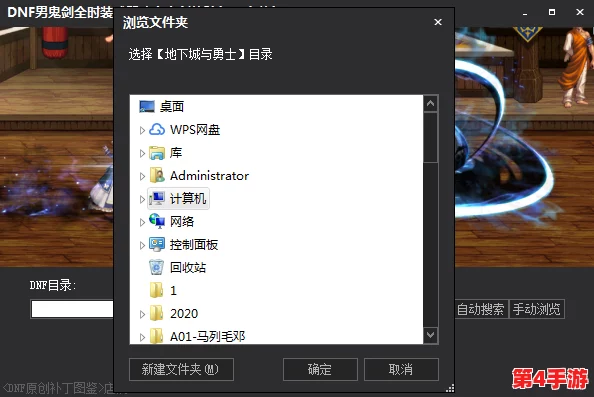The width and height of the screenshot is (594, 397).
Task: Expand the 2020 folder node
Action: pyautogui.click(x=142, y=314)
